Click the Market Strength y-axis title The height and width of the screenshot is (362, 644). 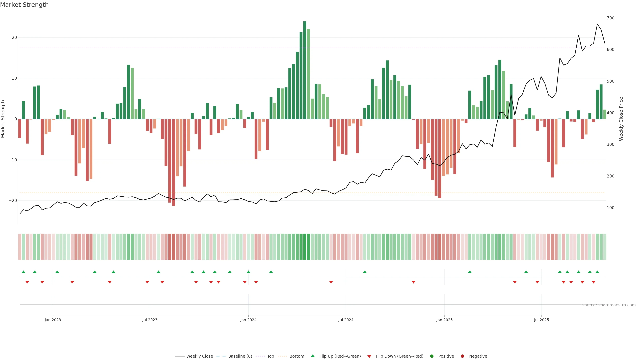coord(3,119)
